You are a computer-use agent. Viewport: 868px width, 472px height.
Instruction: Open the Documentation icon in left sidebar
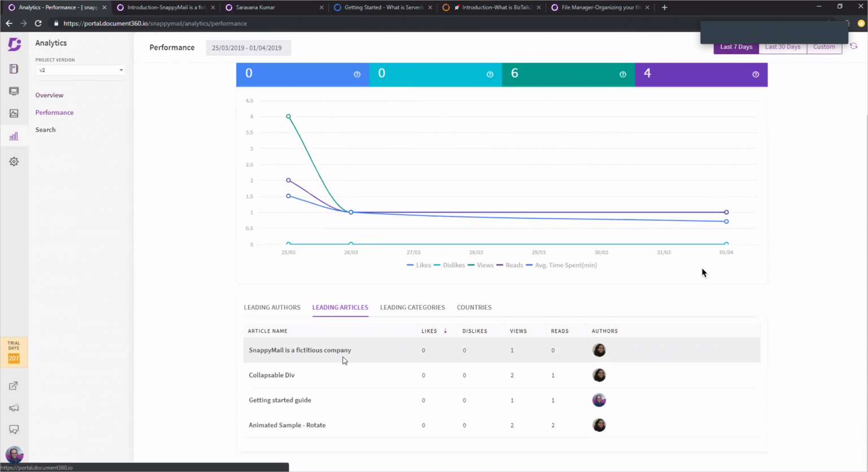pyautogui.click(x=14, y=69)
